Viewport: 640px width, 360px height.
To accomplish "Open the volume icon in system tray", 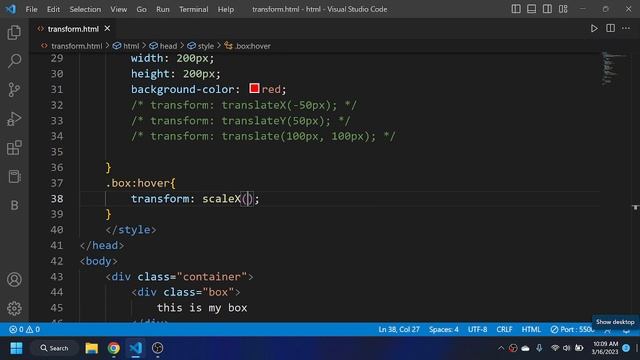I will (567, 348).
